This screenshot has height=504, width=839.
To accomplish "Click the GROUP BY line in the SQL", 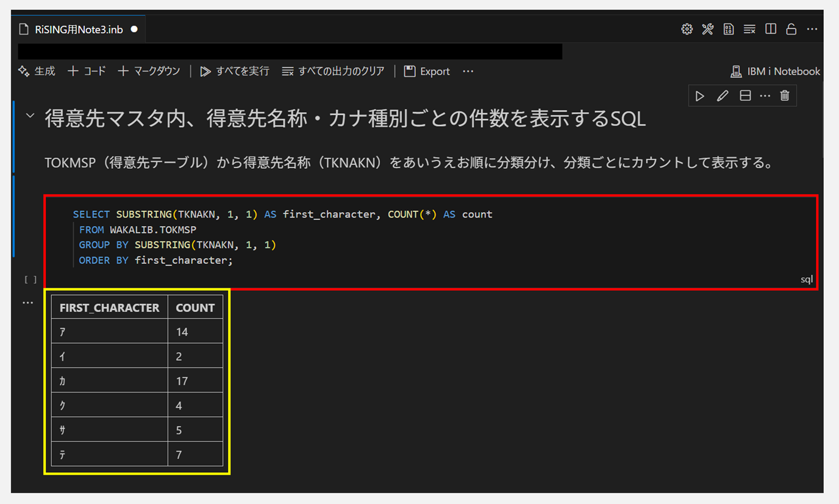I will (177, 245).
